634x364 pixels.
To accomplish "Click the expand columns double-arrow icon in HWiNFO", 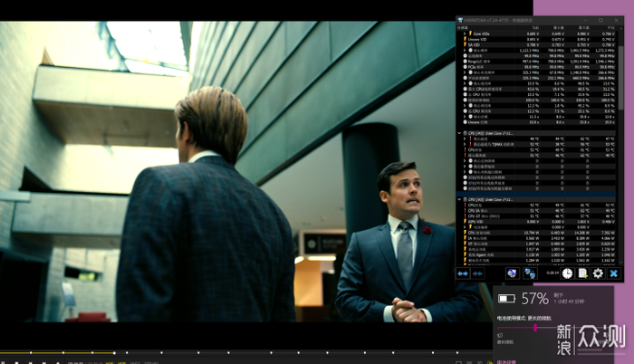I will coord(462,273).
